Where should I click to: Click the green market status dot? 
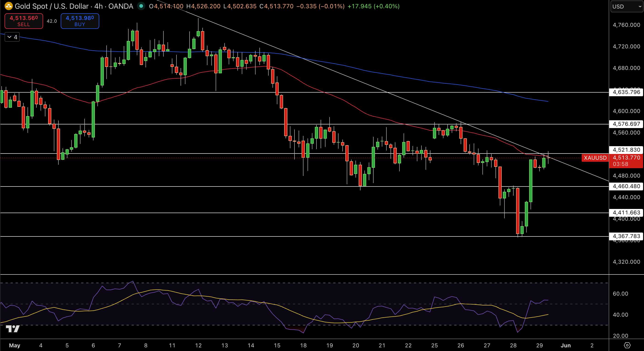pyautogui.click(x=141, y=6)
